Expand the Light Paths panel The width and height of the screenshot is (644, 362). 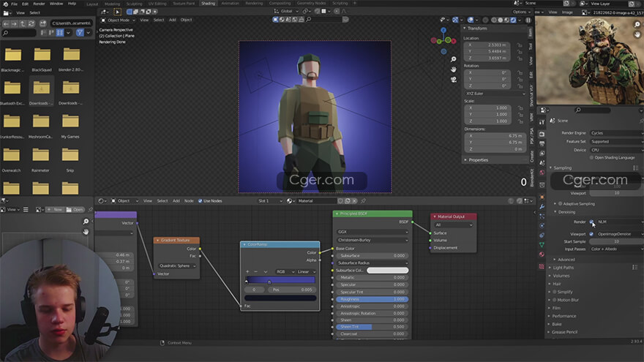coord(563,268)
